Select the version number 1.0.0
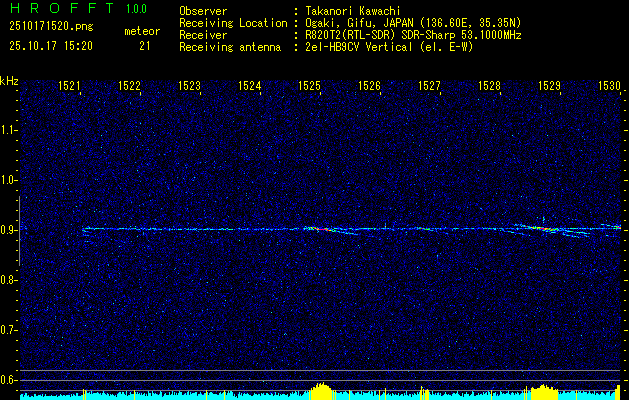 (136, 8)
